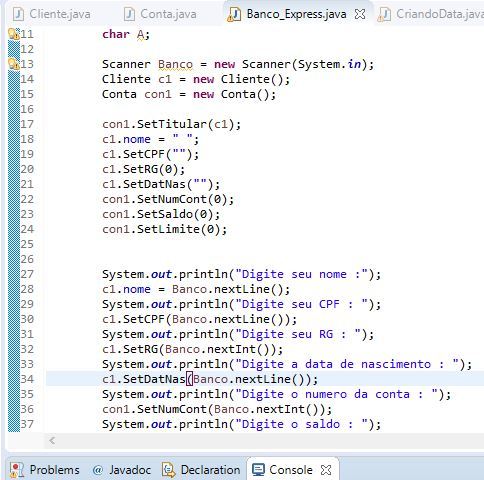Image resolution: width=484 pixels, height=480 pixels.
Task: Click the underlined Banco variable on line 13
Action: click(175, 64)
